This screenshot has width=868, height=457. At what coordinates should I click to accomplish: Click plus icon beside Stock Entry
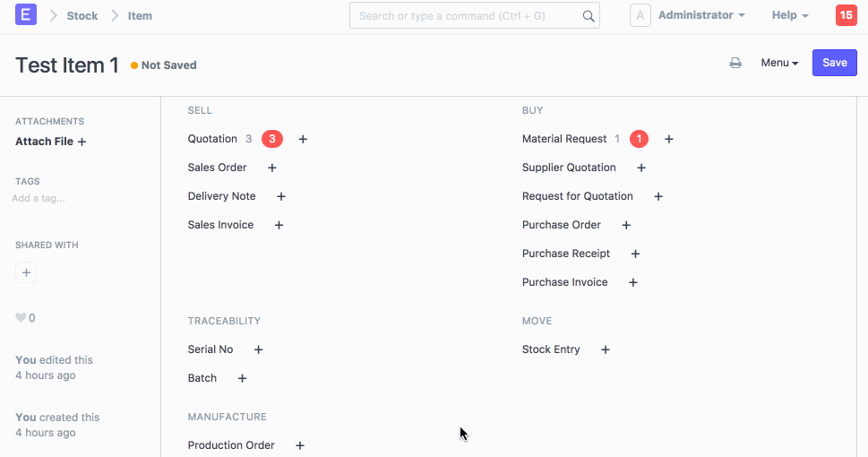[606, 349]
